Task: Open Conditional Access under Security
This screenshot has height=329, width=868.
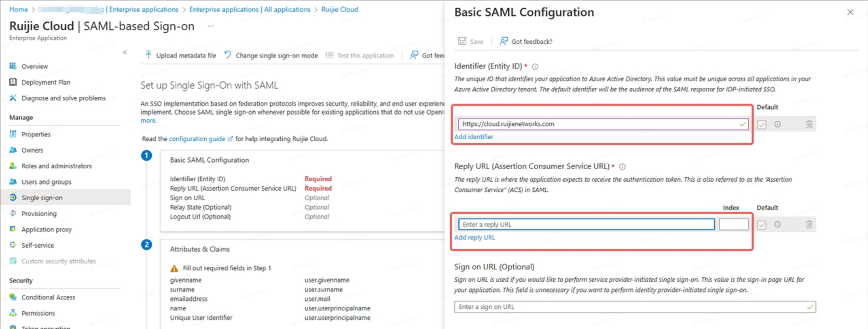Action: pos(48,297)
